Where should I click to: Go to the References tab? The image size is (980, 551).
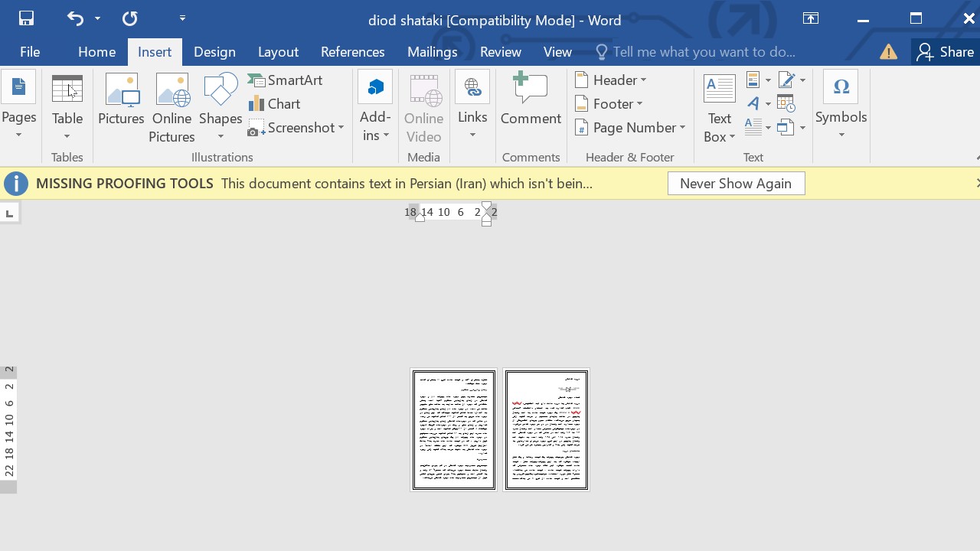click(352, 52)
